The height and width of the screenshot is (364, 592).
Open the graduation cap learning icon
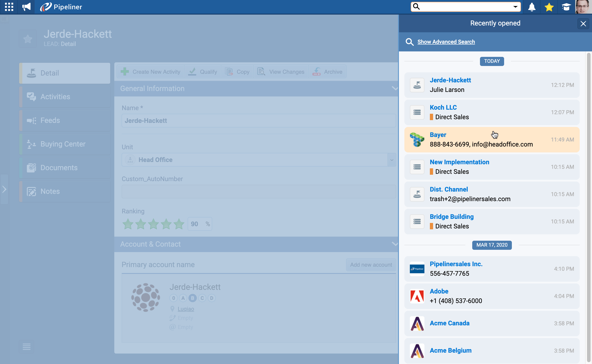click(x=566, y=7)
